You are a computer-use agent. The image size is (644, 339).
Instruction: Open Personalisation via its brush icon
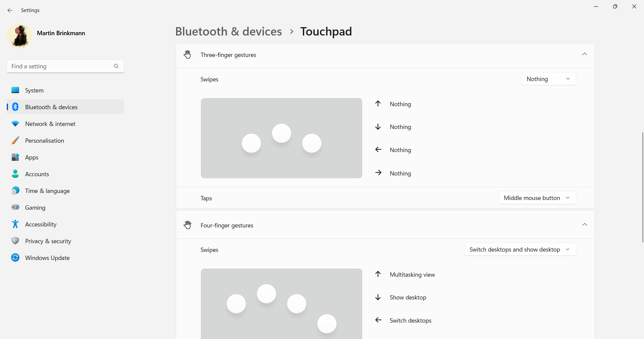click(x=15, y=140)
